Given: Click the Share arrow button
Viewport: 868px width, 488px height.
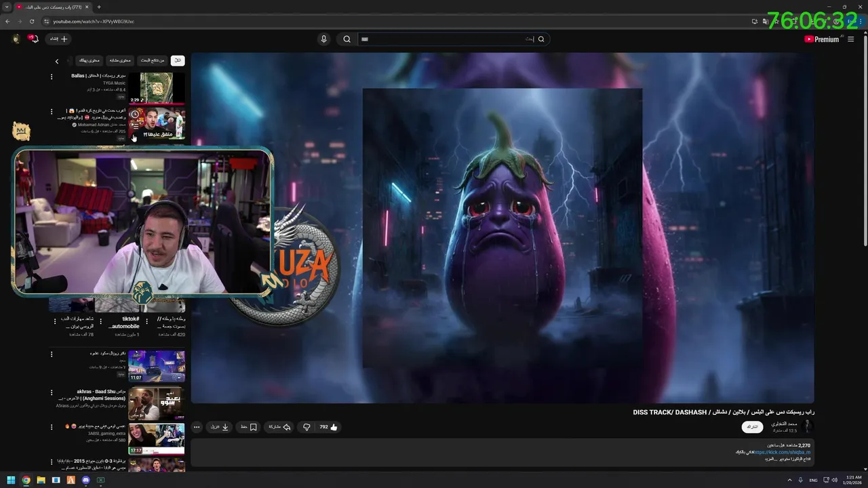Looking at the screenshot, I should tap(279, 427).
